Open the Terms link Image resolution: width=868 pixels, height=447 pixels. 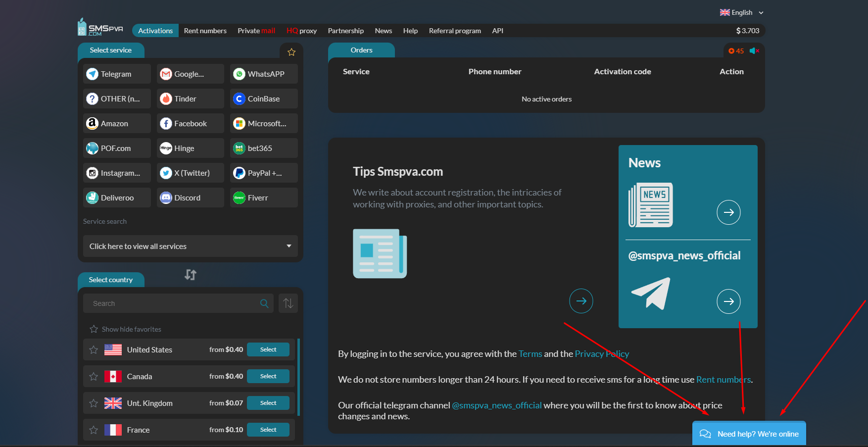point(530,354)
